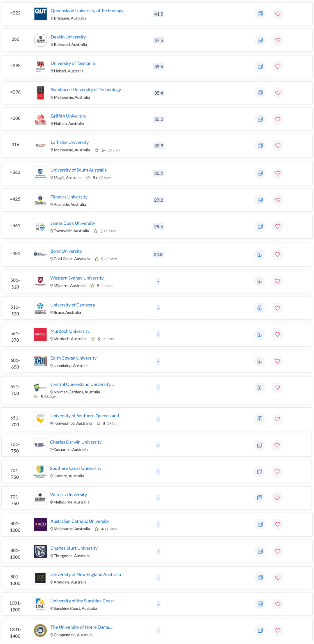This screenshot has height=644, width=314.
Task: Open Western Sydney University link
Action: pos(77,278)
